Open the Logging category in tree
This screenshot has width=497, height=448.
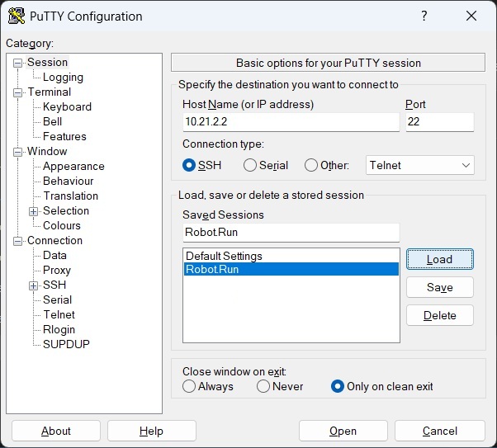pos(63,78)
